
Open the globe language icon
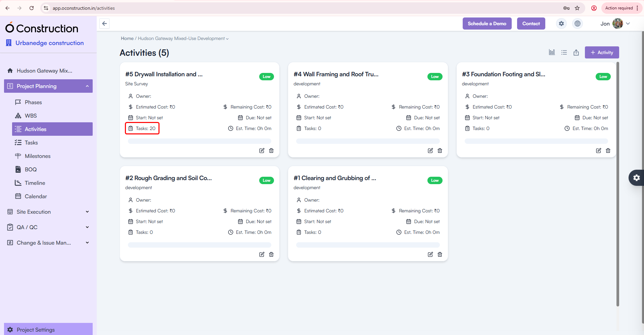[577, 24]
